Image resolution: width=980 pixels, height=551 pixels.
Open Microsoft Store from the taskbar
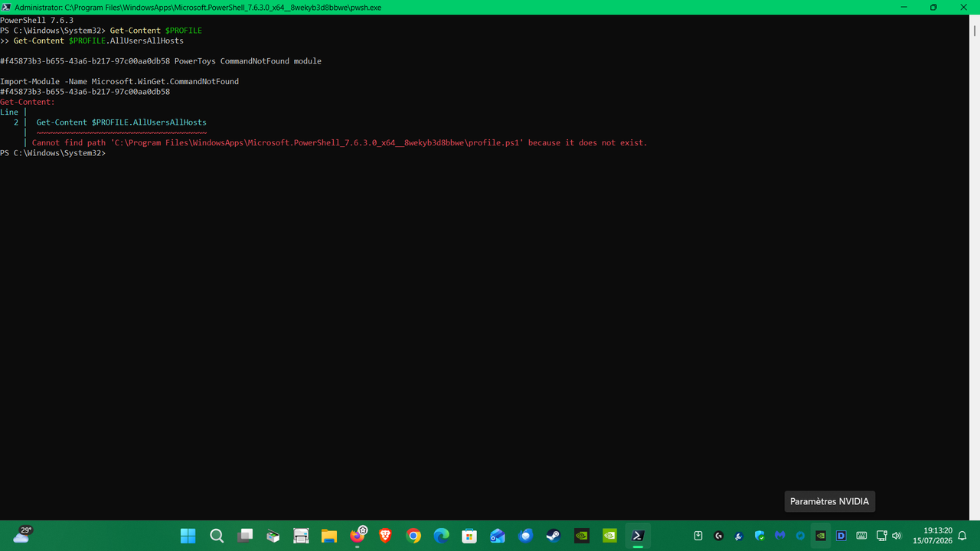(x=469, y=536)
